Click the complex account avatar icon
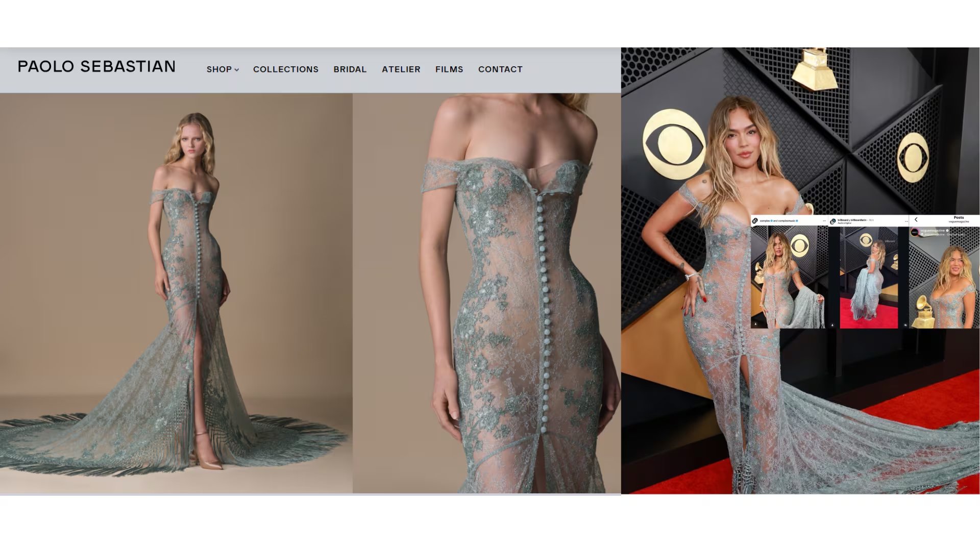 coord(755,221)
